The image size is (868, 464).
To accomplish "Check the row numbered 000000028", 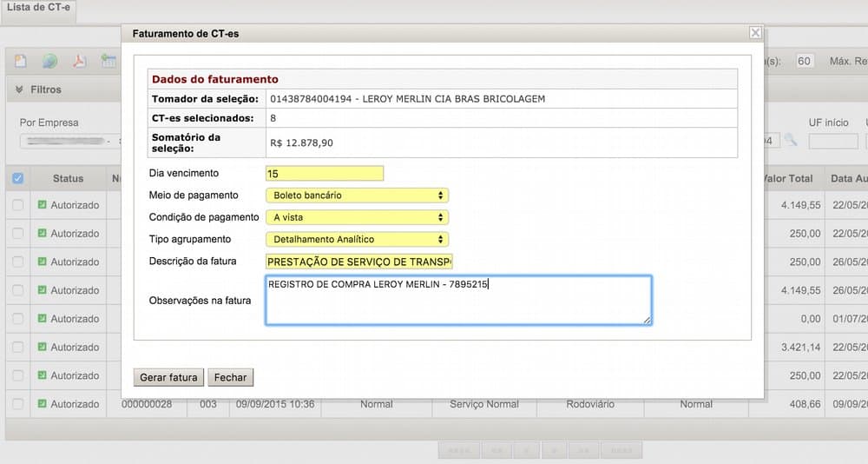I will click(x=17, y=404).
